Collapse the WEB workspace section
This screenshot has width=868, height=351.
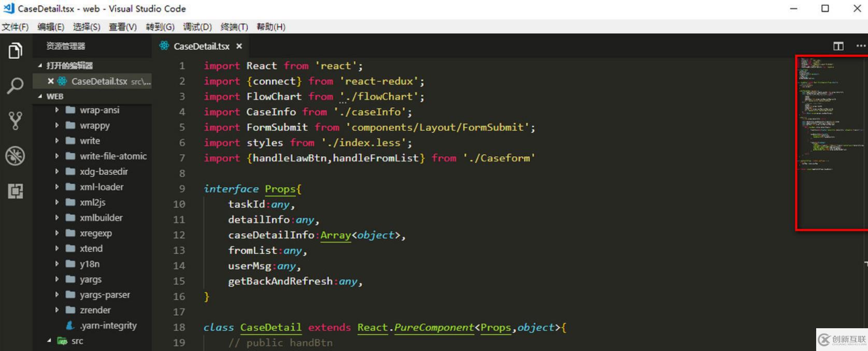(x=40, y=96)
